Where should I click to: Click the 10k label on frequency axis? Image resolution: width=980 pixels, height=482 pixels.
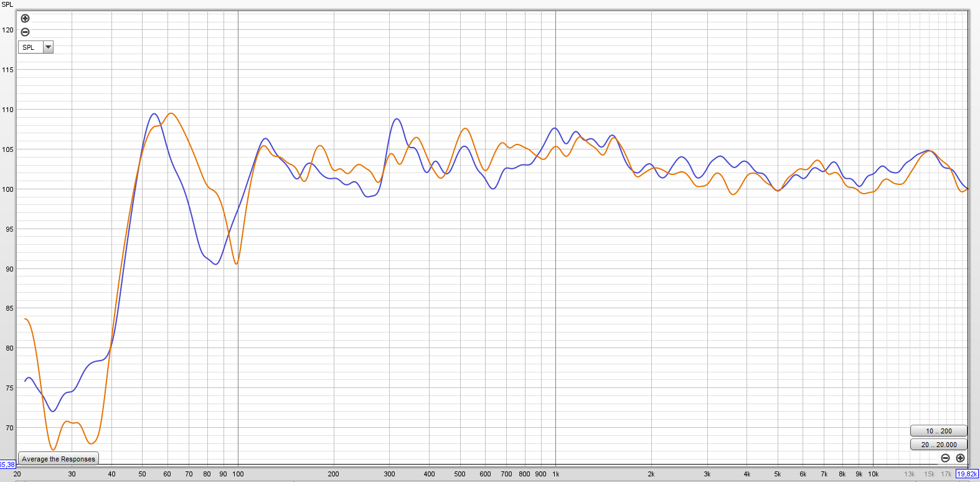(x=873, y=474)
